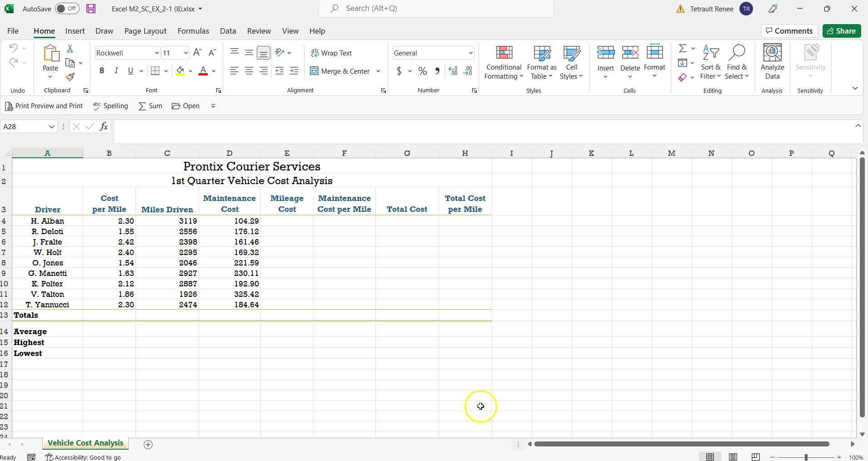Image resolution: width=868 pixels, height=461 pixels.
Task: Toggle AutoSave off switch
Action: tap(67, 8)
